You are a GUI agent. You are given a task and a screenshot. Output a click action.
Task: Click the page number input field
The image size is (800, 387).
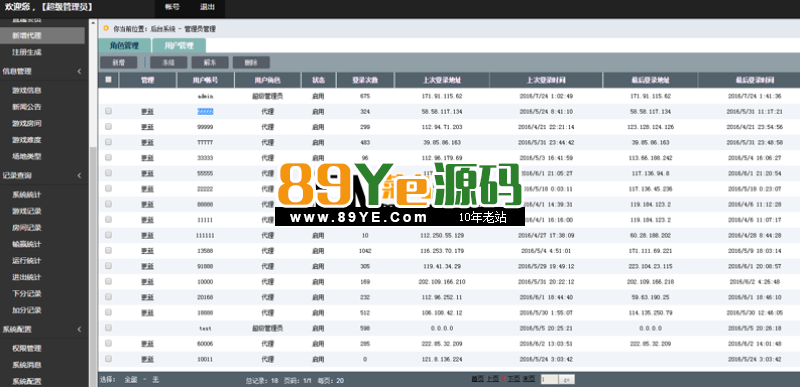pos(549,379)
